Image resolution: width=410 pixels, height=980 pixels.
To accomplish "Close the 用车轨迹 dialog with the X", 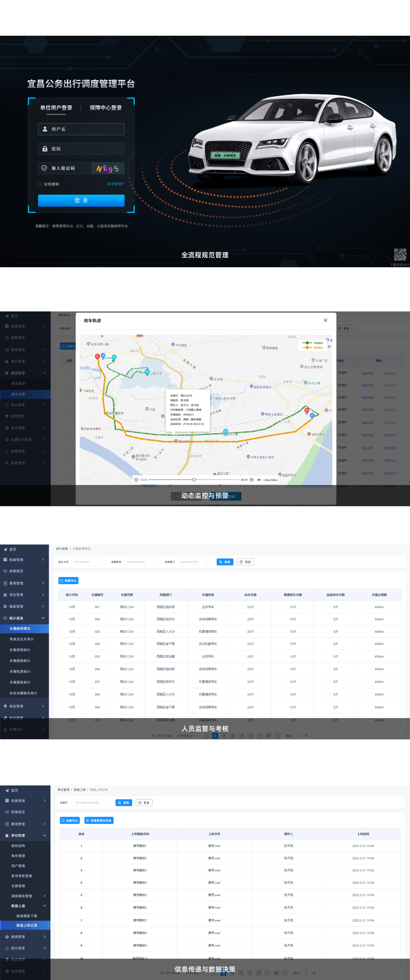I will (x=325, y=320).
